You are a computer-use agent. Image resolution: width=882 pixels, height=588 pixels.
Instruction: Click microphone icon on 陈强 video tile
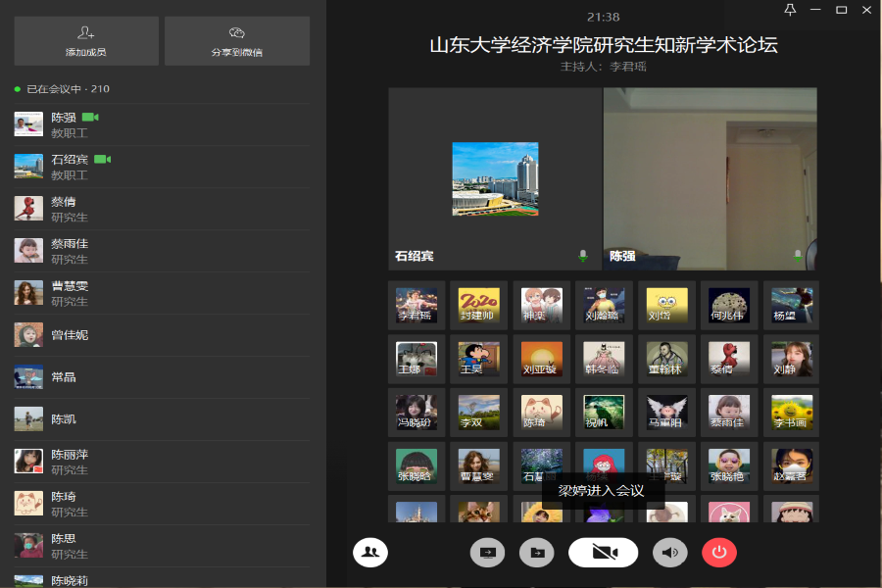coord(797,256)
